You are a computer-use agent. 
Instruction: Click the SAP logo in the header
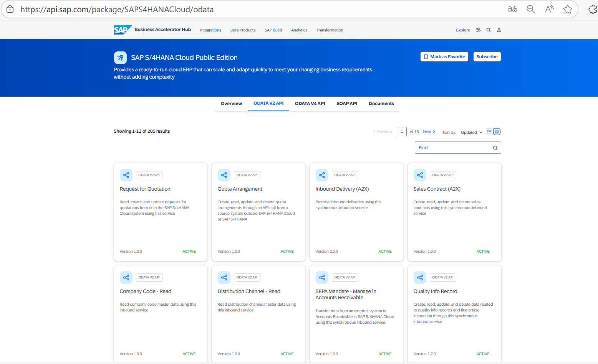(x=122, y=30)
